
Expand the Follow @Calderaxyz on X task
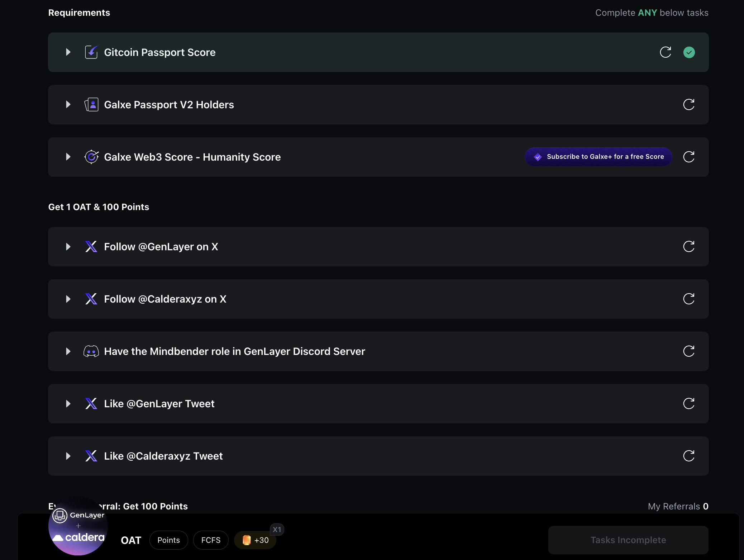click(68, 299)
